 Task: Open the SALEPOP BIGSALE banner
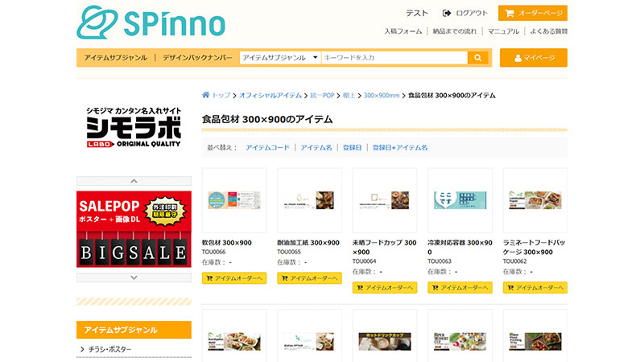[134, 229]
